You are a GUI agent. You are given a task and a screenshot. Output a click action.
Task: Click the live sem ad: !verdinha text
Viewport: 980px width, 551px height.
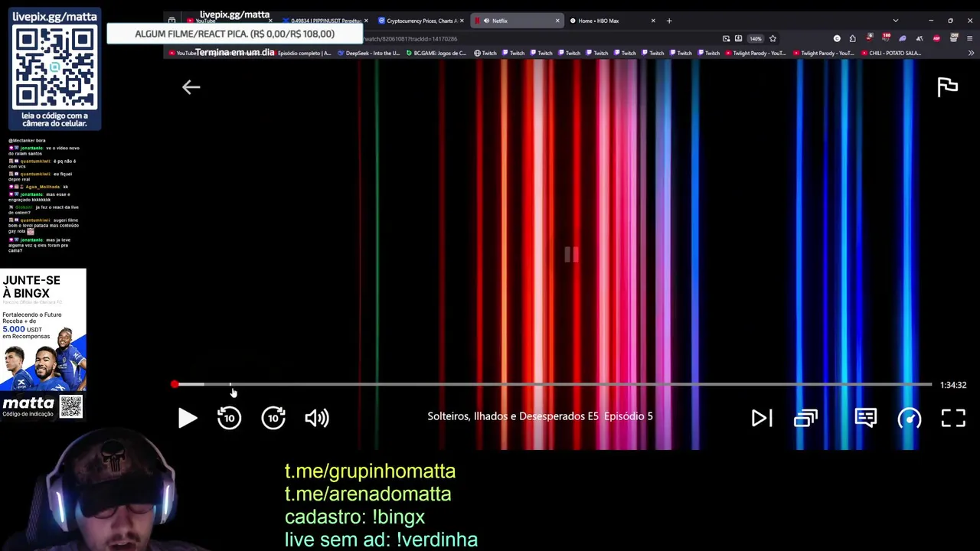point(381,540)
